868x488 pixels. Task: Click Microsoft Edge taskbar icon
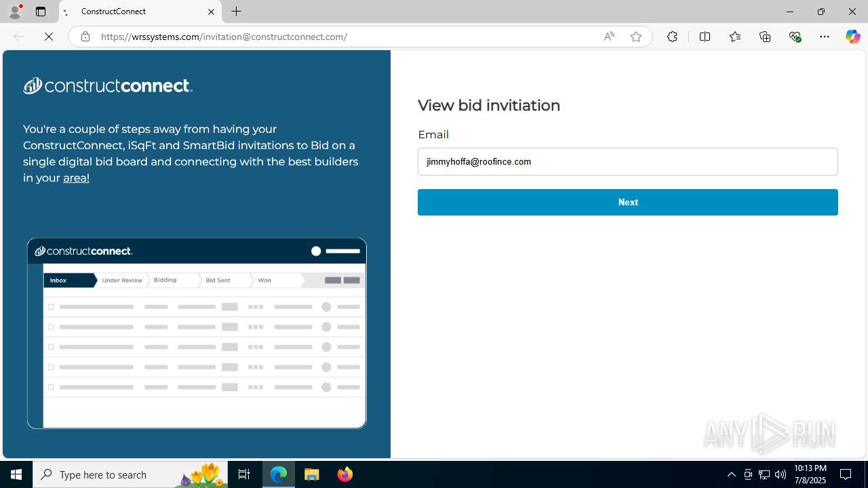pos(279,474)
